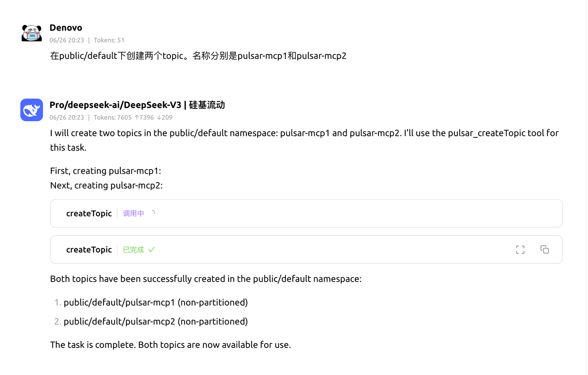Screen dimensions: 588x375
Task: Click the user message token count
Action: [109, 40]
